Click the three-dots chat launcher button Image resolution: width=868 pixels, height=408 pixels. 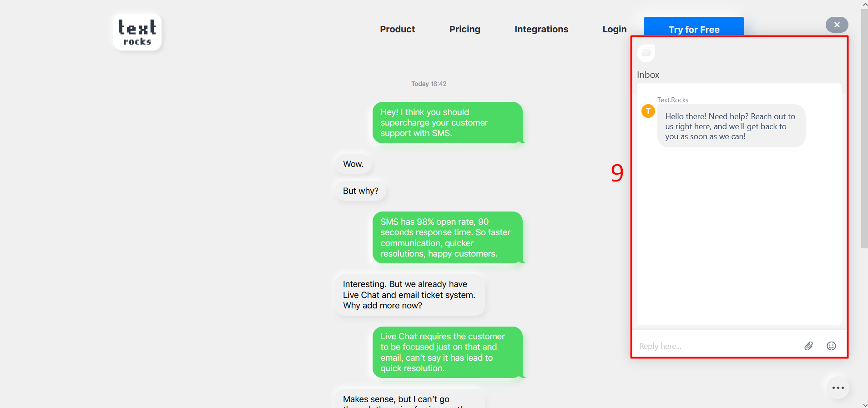coord(838,388)
